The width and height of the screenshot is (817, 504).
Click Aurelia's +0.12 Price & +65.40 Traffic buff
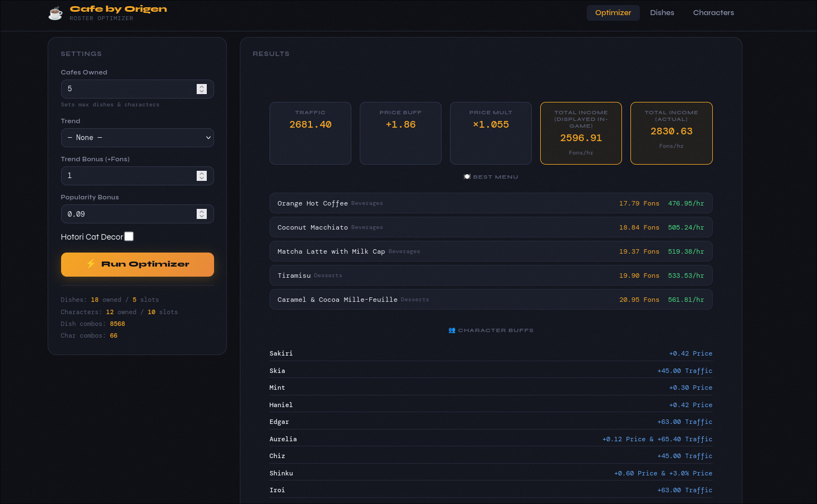pyautogui.click(x=657, y=439)
